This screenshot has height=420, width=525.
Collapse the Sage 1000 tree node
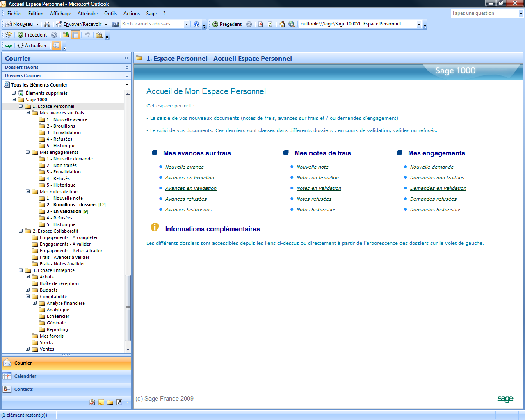pos(14,100)
